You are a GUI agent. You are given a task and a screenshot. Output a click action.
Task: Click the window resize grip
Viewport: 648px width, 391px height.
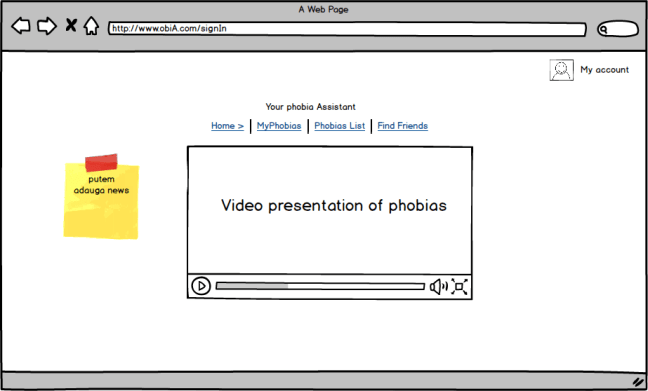pyautogui.click(x=638, y=381)
